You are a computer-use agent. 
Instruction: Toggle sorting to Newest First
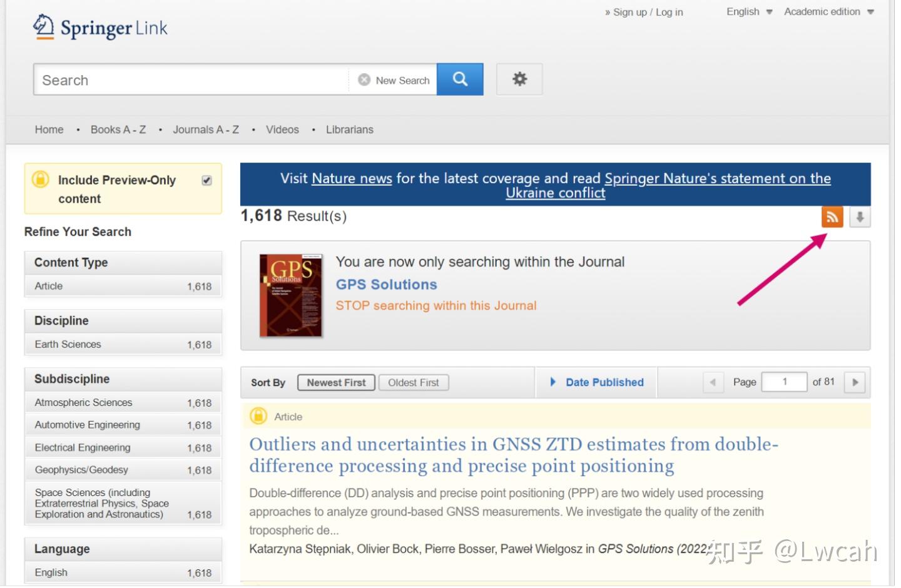click(x=336, y=382)
